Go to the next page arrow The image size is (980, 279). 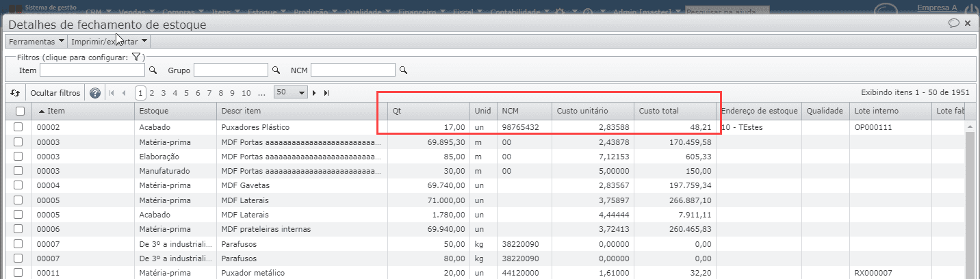tap(315, 93)
